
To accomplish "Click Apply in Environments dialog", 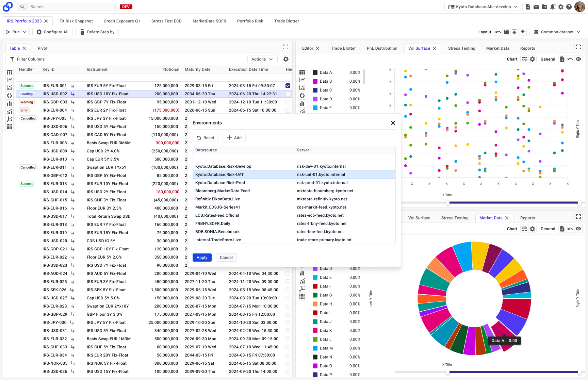I will point(202,258).
